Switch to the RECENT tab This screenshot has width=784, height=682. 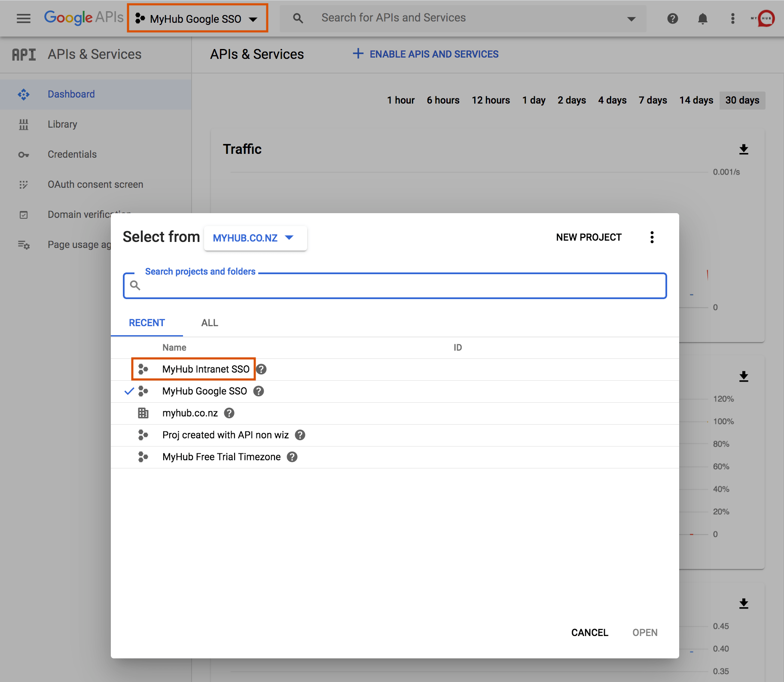coord(147,323)
